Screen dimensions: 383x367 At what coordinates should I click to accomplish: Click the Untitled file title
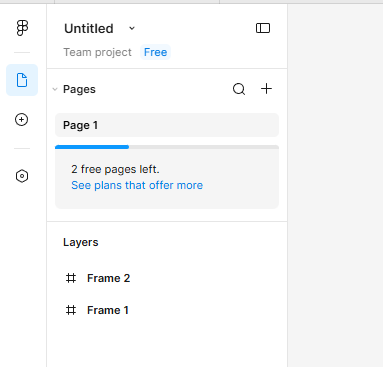coord(89,28)
